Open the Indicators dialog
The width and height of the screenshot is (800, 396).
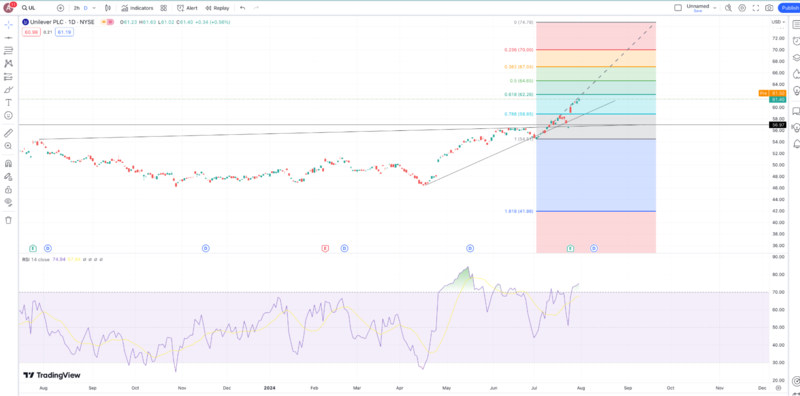point(137,8)
